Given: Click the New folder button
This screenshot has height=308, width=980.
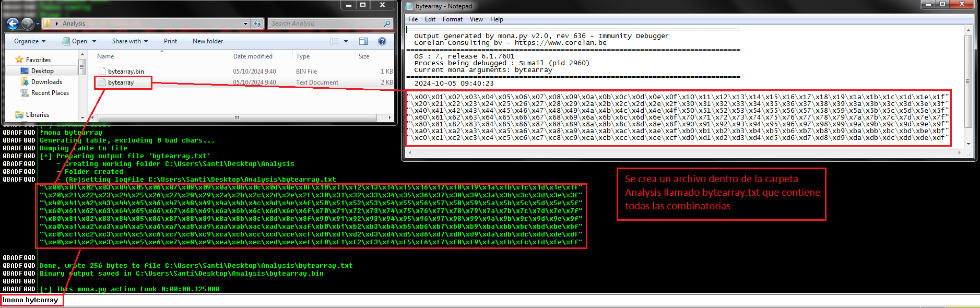Looking at the screenshot, I should [x=207, y=41].
